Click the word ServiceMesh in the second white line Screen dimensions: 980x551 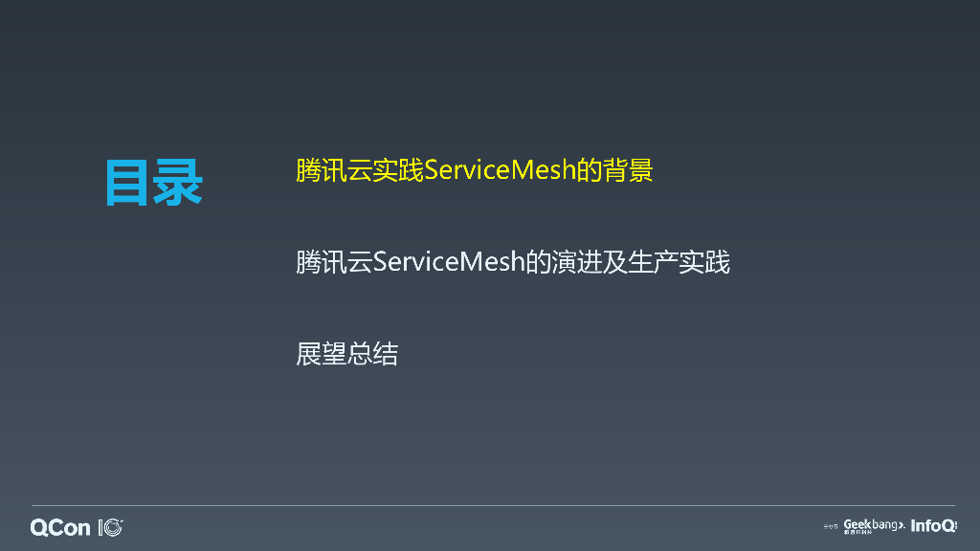point(449,262)
